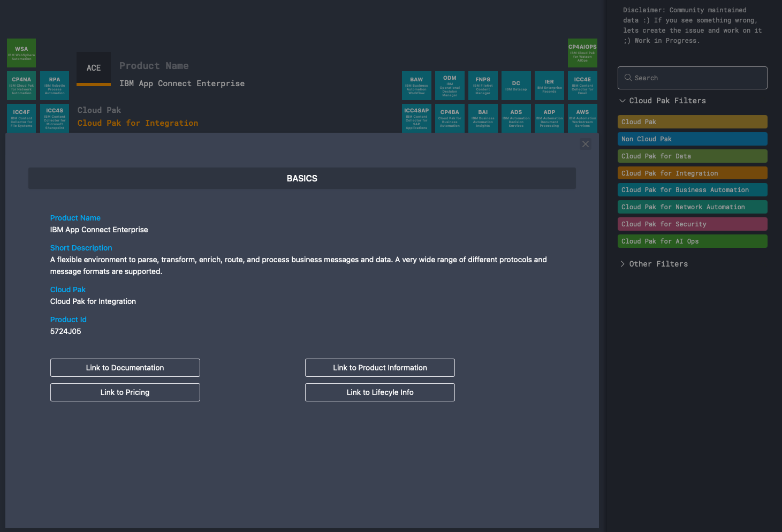
Task: Click the community disclaimer text
Action: [692, 25]
